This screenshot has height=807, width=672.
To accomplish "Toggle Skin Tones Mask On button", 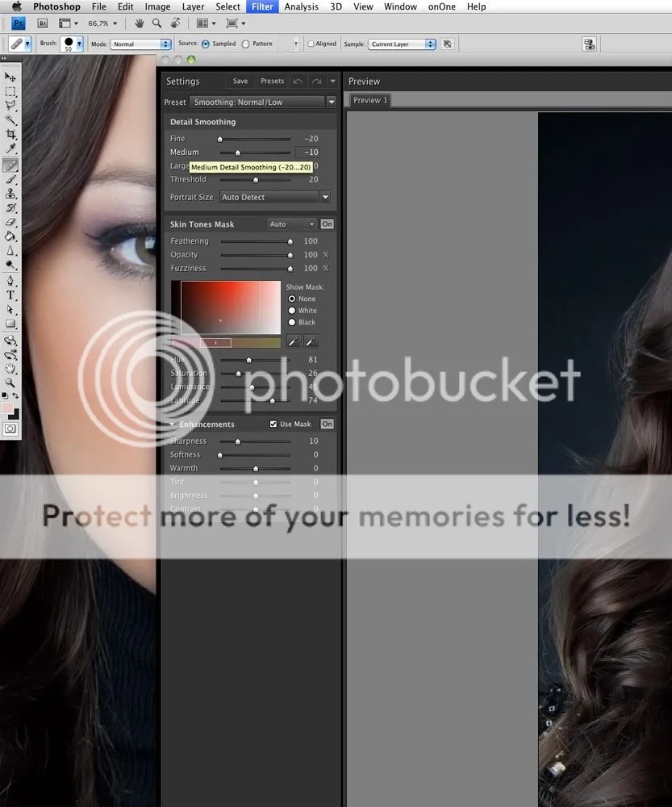I will point(328,224).
